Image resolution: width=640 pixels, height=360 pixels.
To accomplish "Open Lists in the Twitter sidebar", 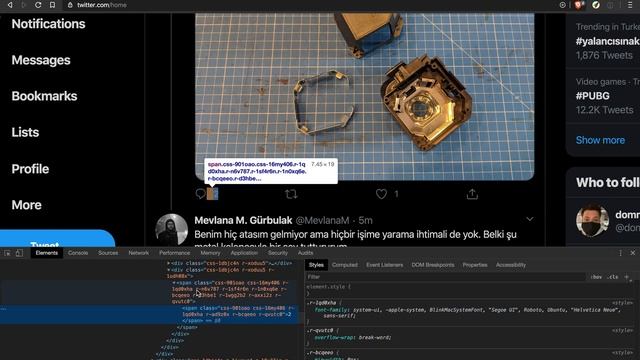I will coord(25,132).
